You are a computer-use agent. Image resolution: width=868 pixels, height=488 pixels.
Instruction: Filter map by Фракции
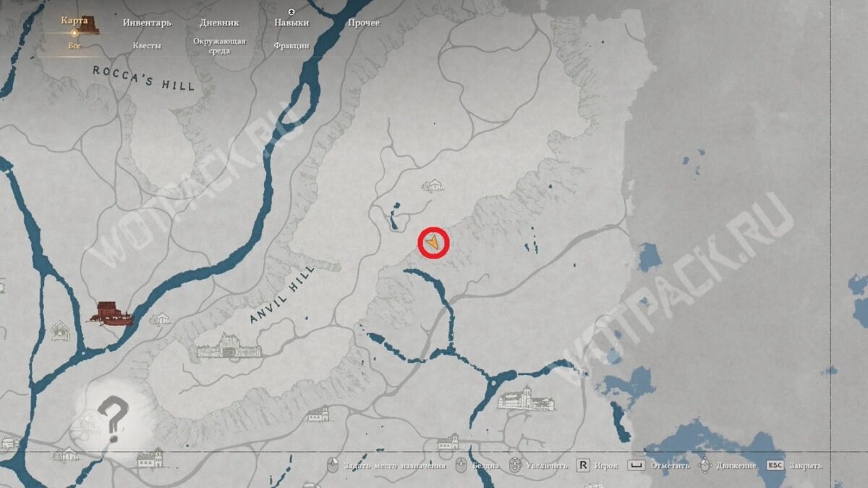point(292,46)
